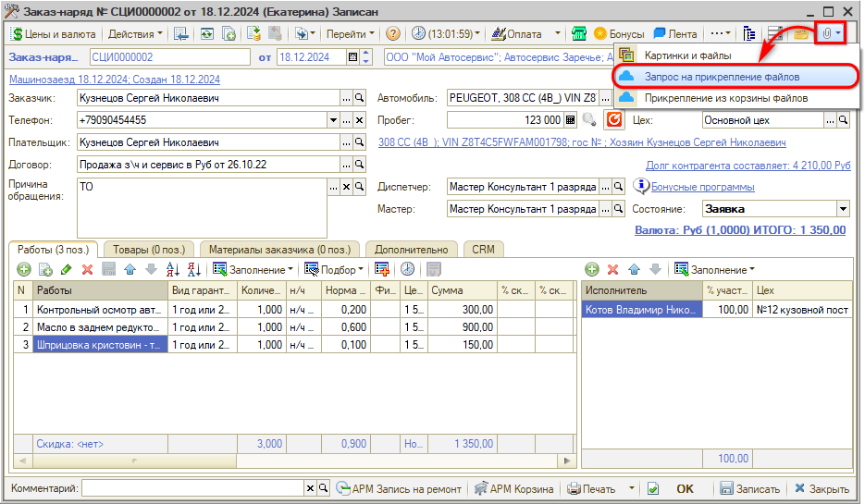Select Запрос на прикрепление файлов menu item
This screenshot has width=865, height=504.
pyautogui.click(x=709, y=76)
